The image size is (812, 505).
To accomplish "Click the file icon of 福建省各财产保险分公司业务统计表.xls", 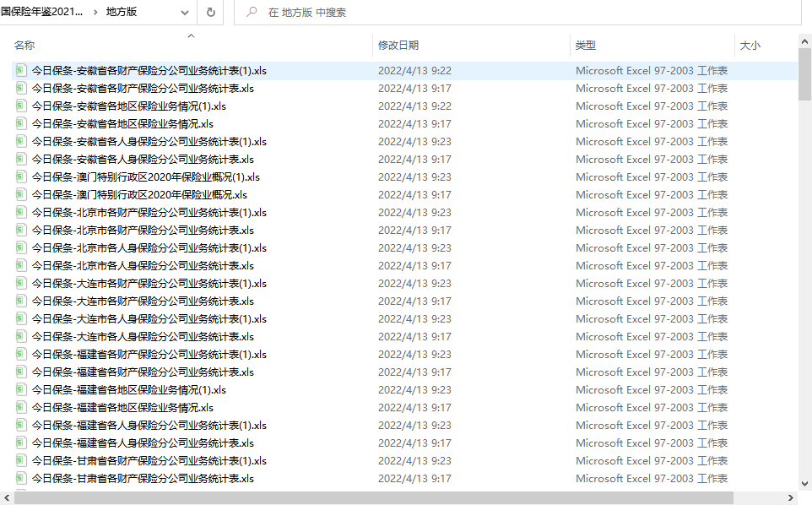I will (x=21, y=372).
